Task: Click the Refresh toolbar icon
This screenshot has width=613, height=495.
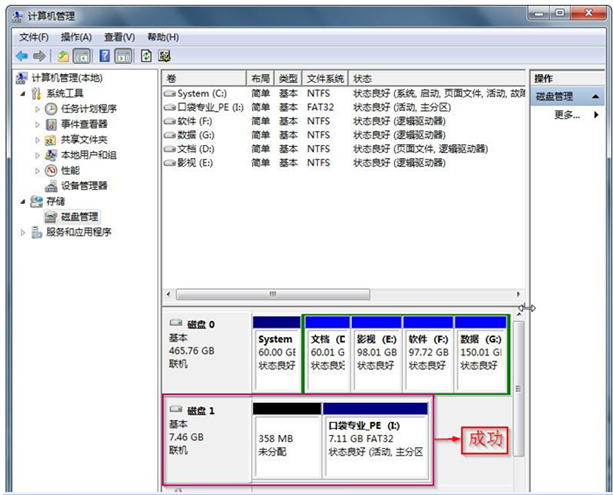Action: click(147, 56)
